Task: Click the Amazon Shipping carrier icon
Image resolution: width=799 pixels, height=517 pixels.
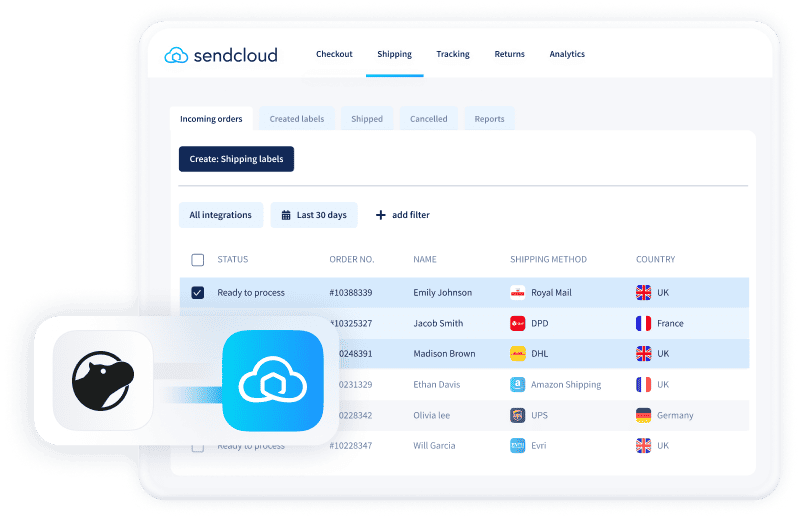Action: click(x=517, y=385)
